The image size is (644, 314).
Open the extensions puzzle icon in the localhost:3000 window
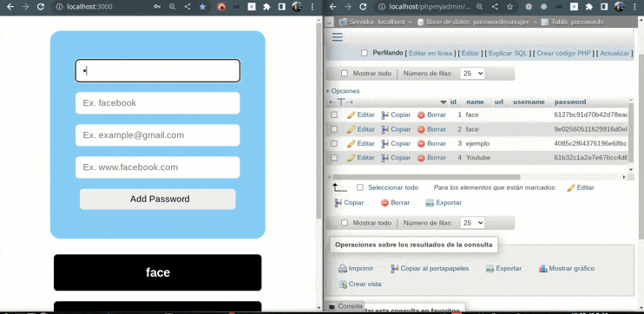pos(266,7)
